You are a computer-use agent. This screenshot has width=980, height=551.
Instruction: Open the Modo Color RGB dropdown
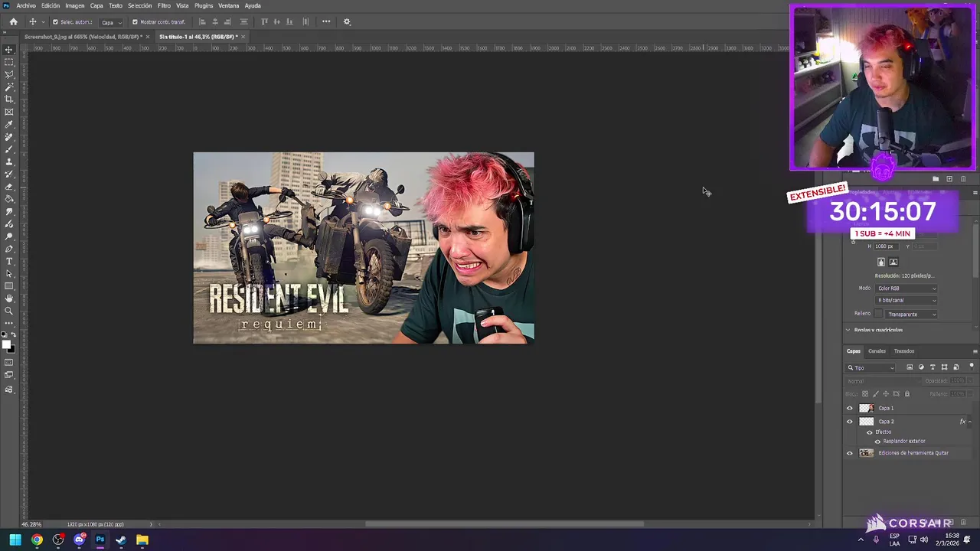tap(906, 289)
